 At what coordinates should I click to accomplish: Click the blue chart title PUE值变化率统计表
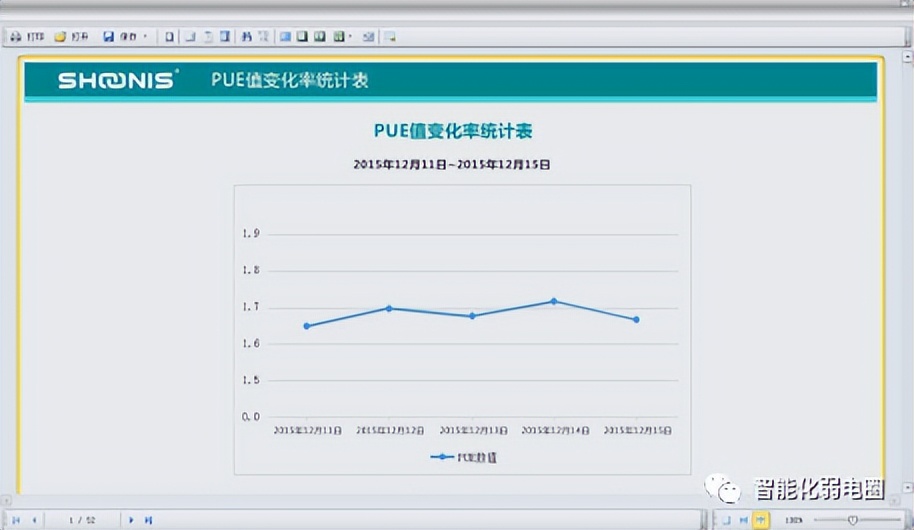(453, 131)
